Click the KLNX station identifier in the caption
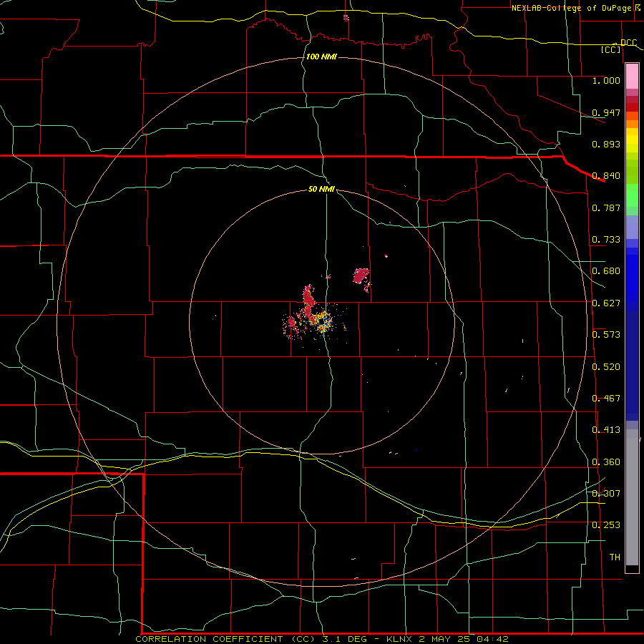Viewport: 644px width, 644px height. click(x=399, y=639)
